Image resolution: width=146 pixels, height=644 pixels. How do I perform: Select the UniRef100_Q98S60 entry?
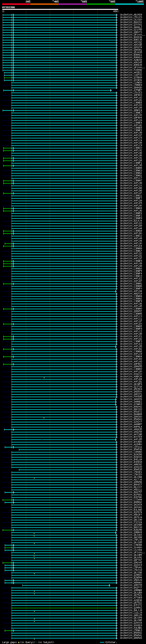pos(131,417)
